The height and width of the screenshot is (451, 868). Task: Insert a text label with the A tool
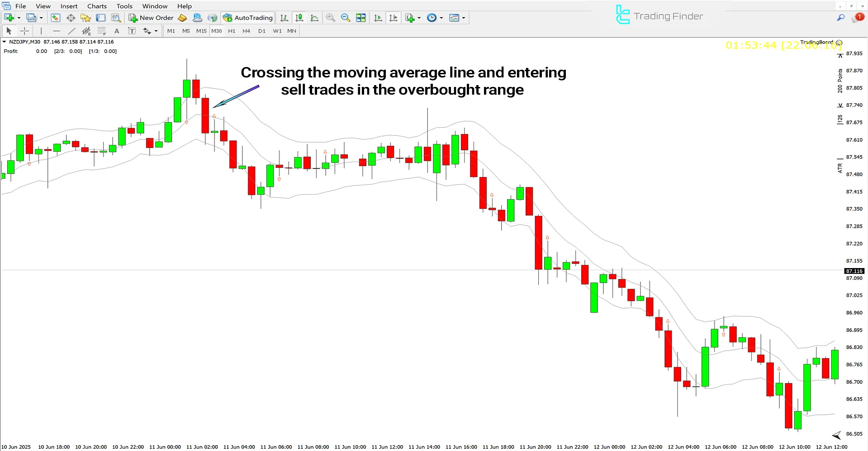click(x=117, y=31)
